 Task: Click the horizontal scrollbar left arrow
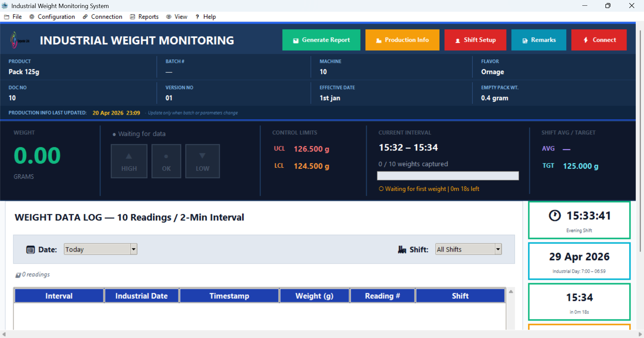pos(4,334)
